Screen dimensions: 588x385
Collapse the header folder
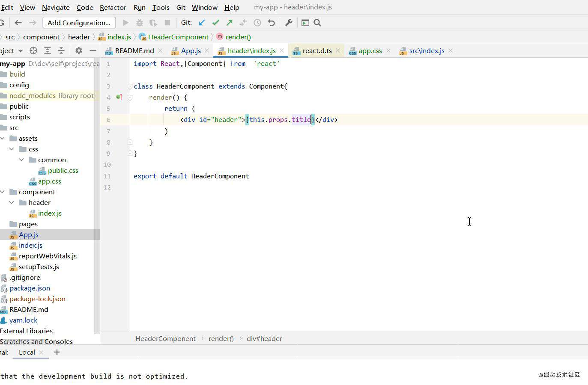12,202
